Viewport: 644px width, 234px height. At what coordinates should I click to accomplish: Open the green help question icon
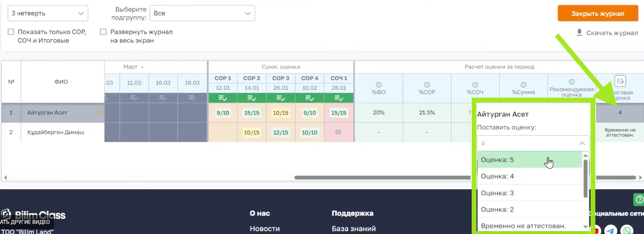click(639, 200)
